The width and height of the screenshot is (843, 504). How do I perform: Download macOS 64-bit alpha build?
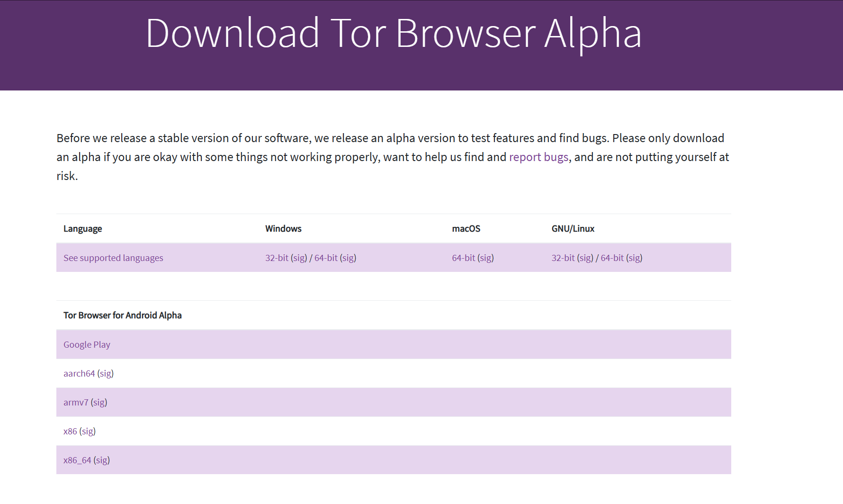pyautogui.click(x=463, y=258)
